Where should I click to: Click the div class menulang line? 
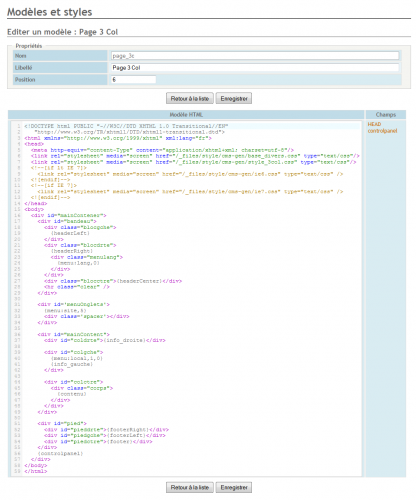[x=87, y=257]
